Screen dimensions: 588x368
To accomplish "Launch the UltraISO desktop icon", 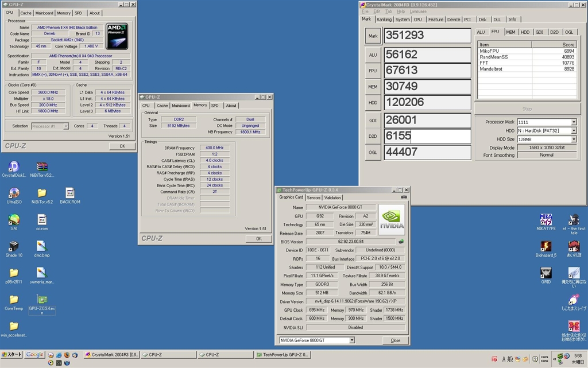I will (x=14, y=193).
